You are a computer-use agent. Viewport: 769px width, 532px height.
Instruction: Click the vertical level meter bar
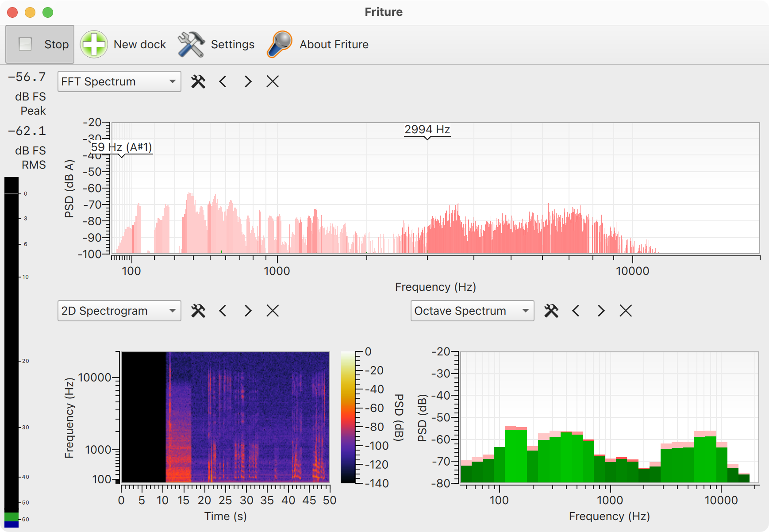tap(12, 352)
